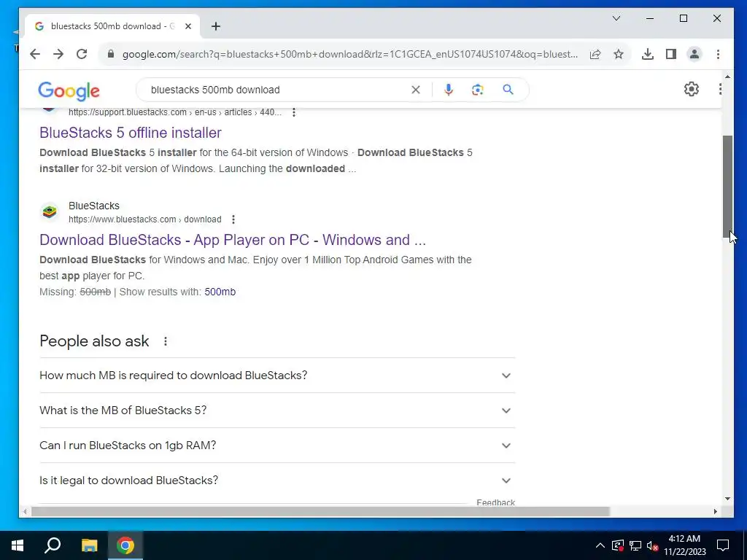The width and height of the screenshot is (747, 560).
Task: Open Windows taskbar search
Action: pos(53,545)
